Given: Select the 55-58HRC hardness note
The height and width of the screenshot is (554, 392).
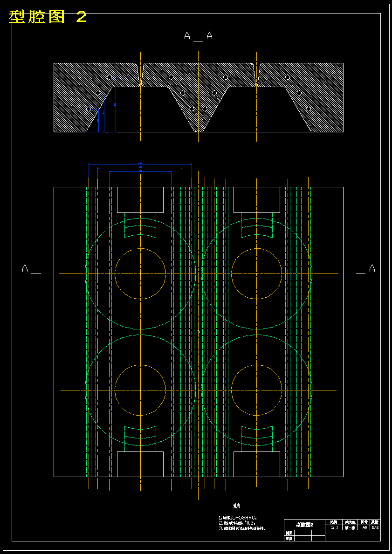Looking at the screenshot, I should [x=237, y=517].
